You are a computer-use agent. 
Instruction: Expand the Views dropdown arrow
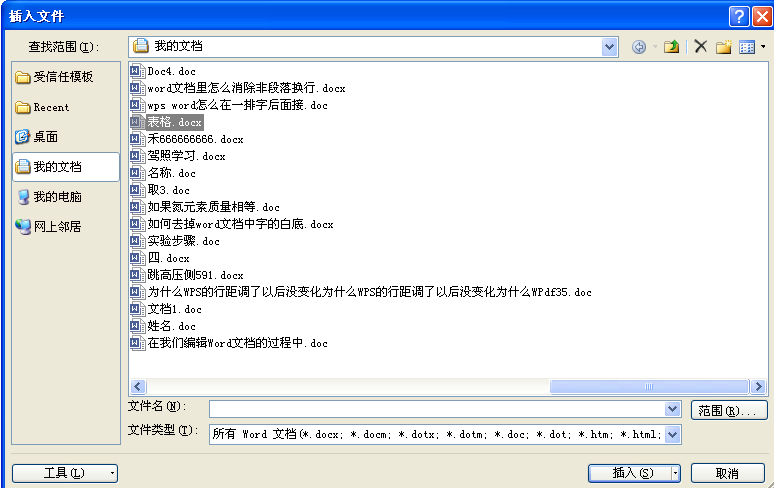[x=763, y=47]
